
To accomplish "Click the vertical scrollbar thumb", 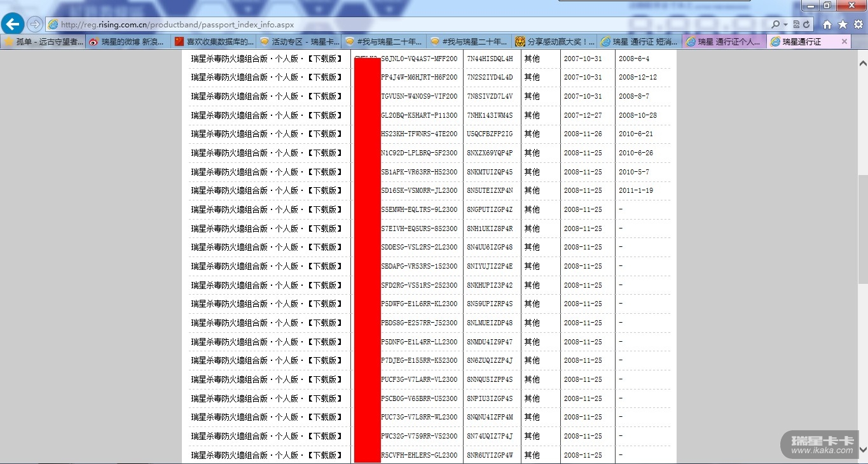I will click(863, 229).
